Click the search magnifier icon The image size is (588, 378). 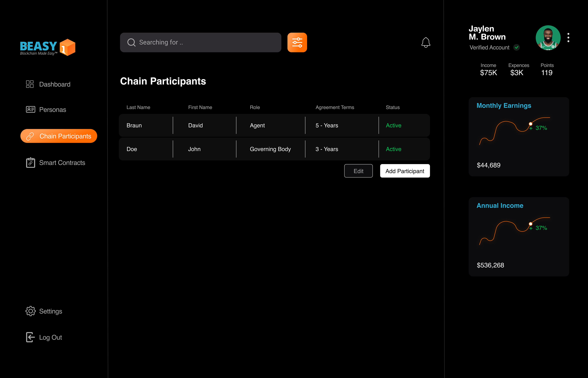[131, 42]
